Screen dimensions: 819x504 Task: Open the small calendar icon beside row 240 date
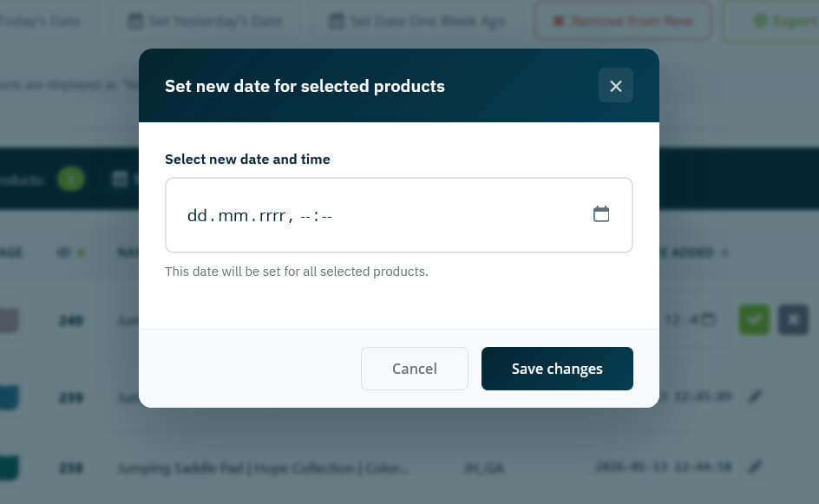[706, 318]
